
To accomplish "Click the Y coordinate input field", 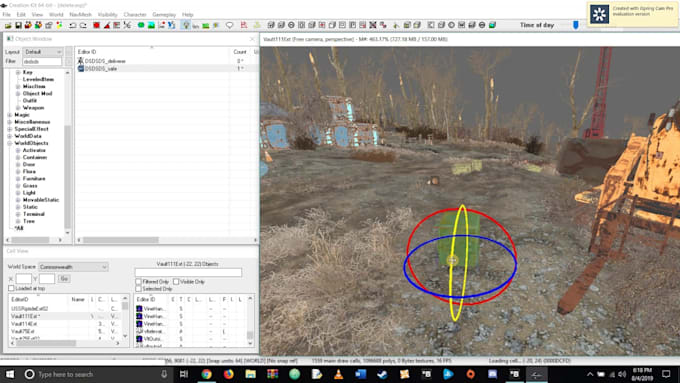I will point(47,278).
